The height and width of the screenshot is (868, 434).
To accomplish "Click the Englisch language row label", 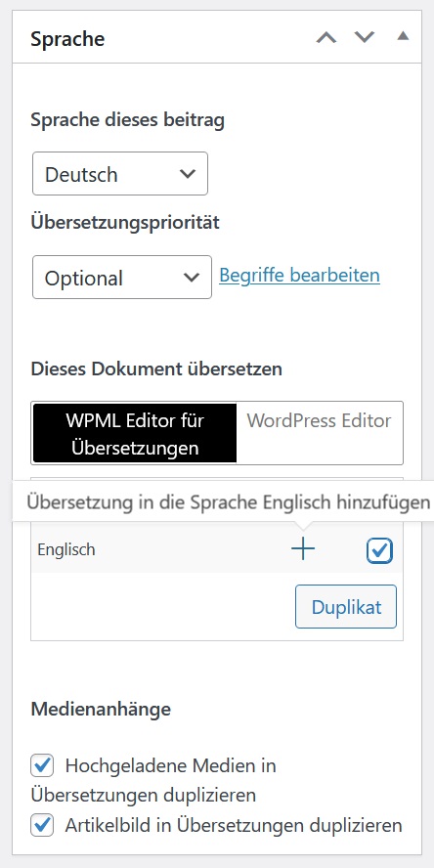I will coord(66,549).
